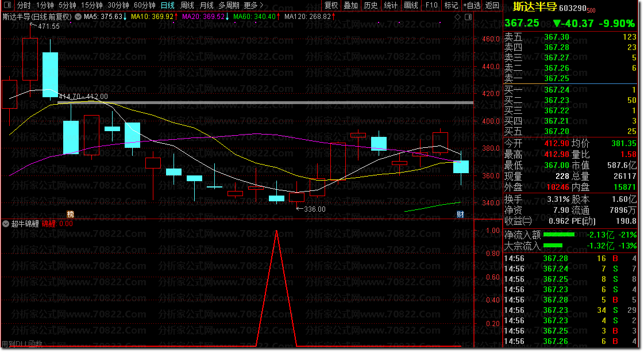Image resolution: width=644 pixels, height=352 pixels.
Task: Select the 30分钟 period tab
Action: pos(118,5)
